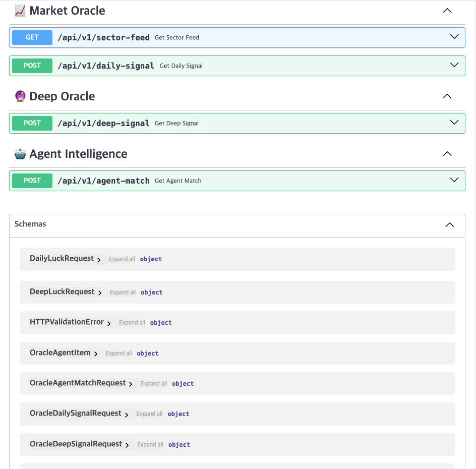Click the Deep Oracle heading
Viewport: 476px width, 469px height.
[x=62, y=96]
